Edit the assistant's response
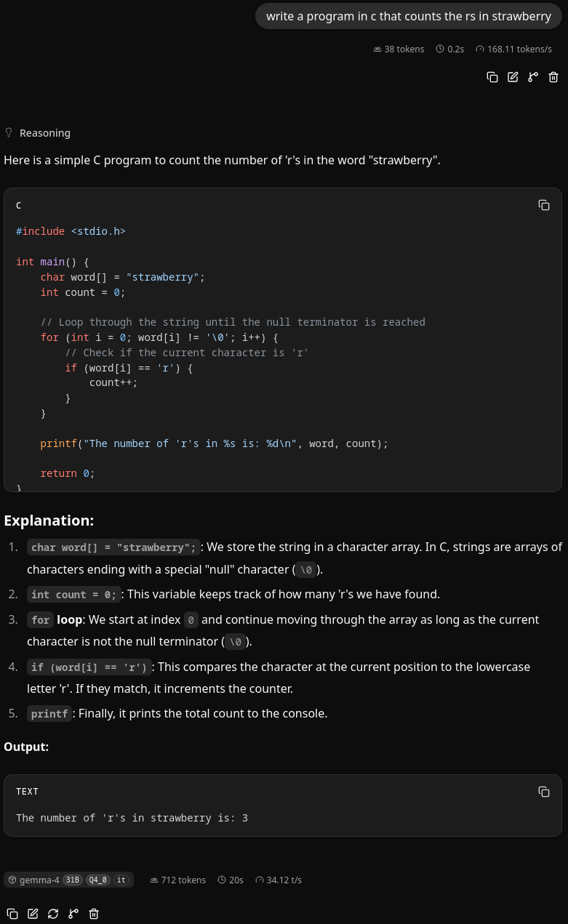 [x=33, y=914]
